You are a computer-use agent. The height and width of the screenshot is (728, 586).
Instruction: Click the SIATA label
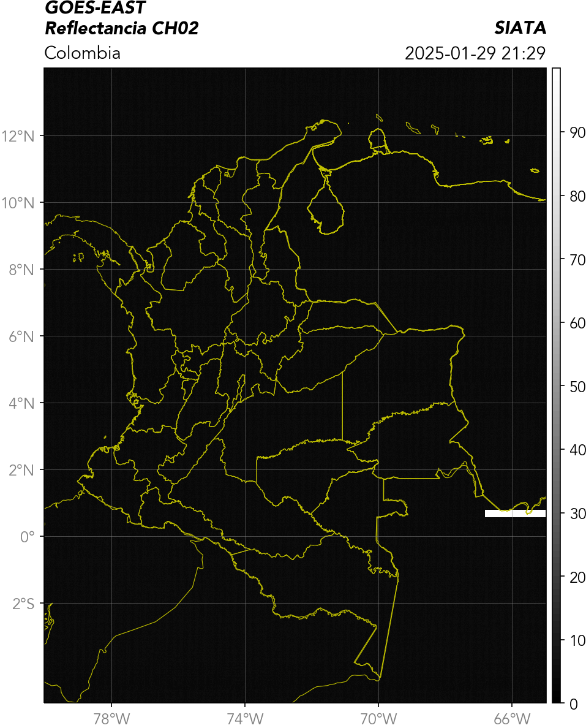click(x=520, y=28)
